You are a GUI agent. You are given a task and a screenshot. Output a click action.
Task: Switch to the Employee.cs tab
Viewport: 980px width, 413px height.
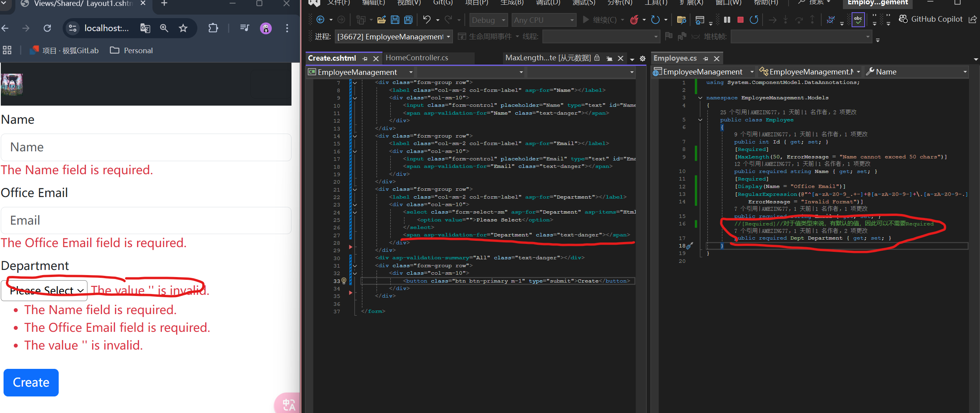[675, 58]
